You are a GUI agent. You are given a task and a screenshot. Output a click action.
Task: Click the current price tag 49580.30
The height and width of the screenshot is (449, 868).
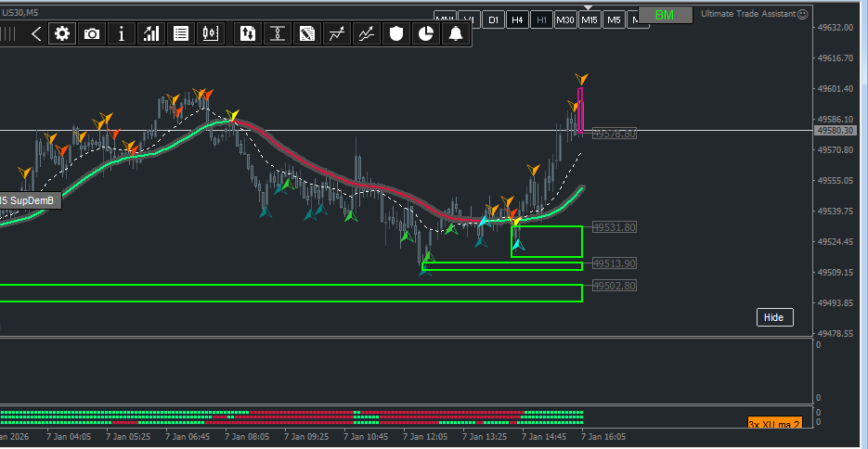836,131
